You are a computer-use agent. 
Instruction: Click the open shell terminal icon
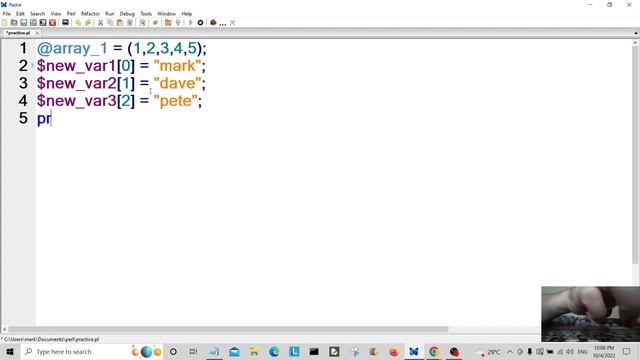(43, 23)
